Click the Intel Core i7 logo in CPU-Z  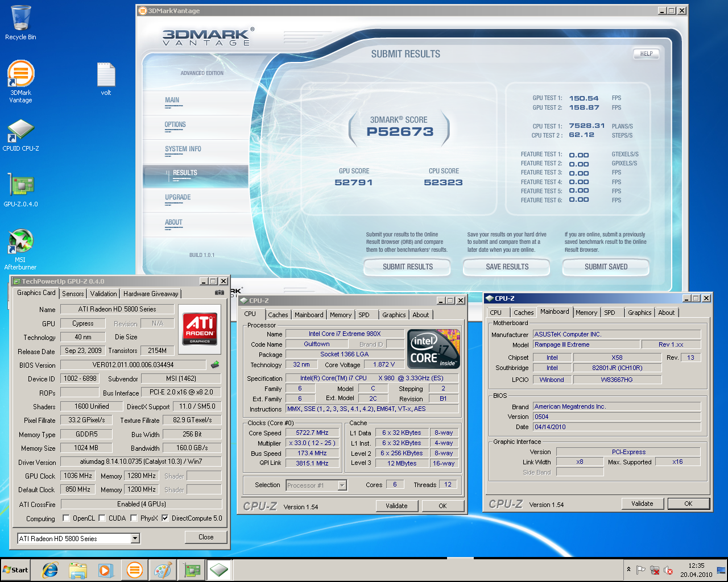[x=435, y=349]
